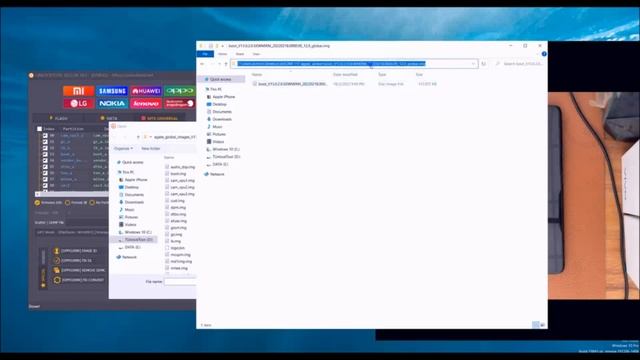Go up one folder in File Explorer

click(226, 64)
